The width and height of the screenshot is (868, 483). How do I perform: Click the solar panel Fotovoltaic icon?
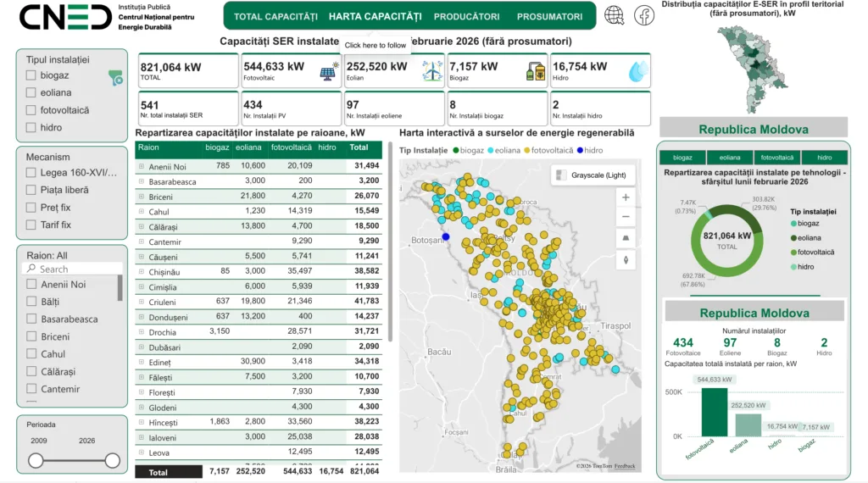328,71
